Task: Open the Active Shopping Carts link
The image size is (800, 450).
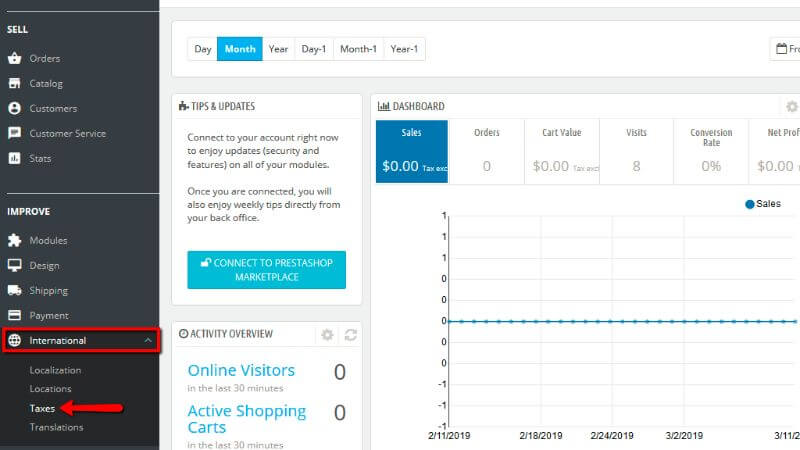Action: click(247, 419)
